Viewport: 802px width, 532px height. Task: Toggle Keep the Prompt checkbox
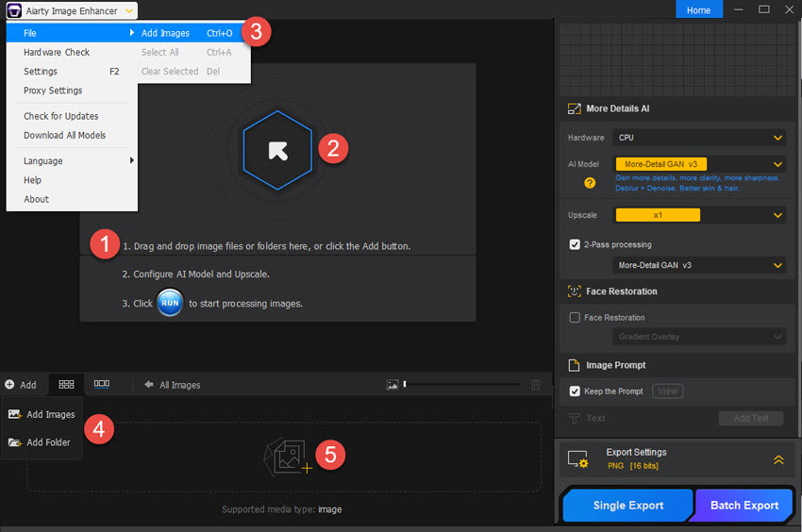pos(575,391)
